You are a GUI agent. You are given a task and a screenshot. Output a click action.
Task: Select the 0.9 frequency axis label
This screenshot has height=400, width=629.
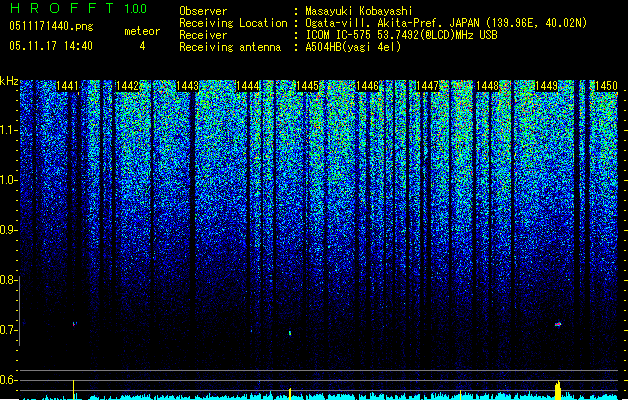coord(8,230)
